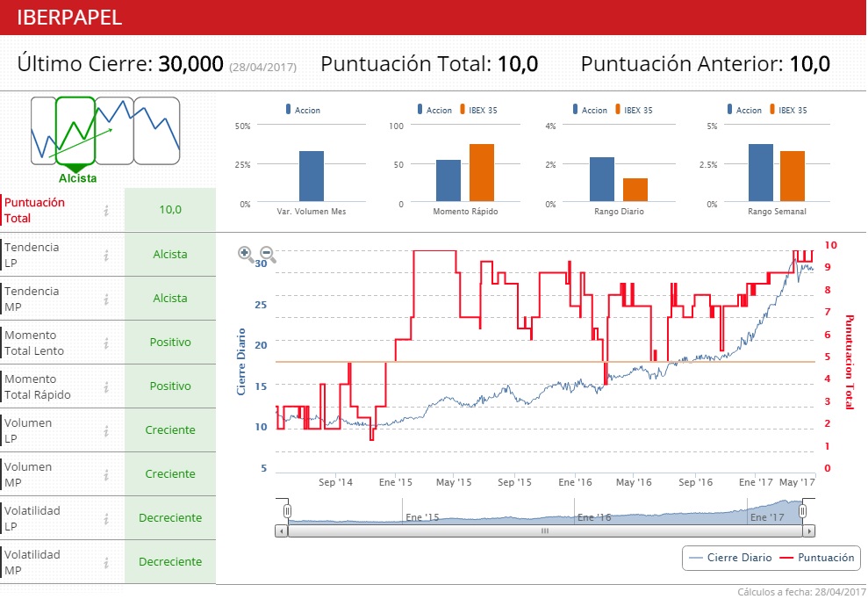
Task: Open info icon for Tendencia MP
Action: [x=105, y=299]
